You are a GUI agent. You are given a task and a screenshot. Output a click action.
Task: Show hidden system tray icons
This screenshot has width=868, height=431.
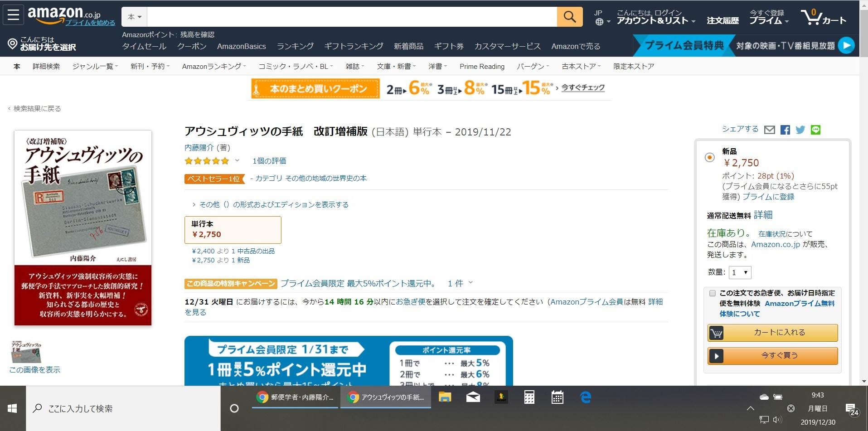click(x=750, y=408)
